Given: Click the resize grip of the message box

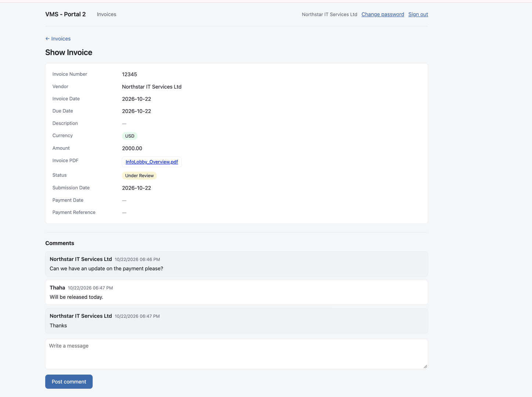Looking at the screenshot, I should click(x=425, y=366).
